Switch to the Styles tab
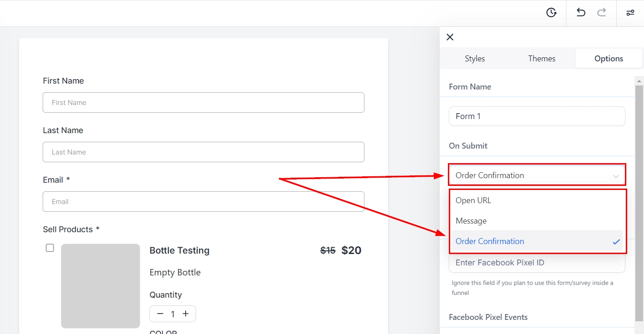The height and width of the screenshot is (334, 644). [475, 59]
